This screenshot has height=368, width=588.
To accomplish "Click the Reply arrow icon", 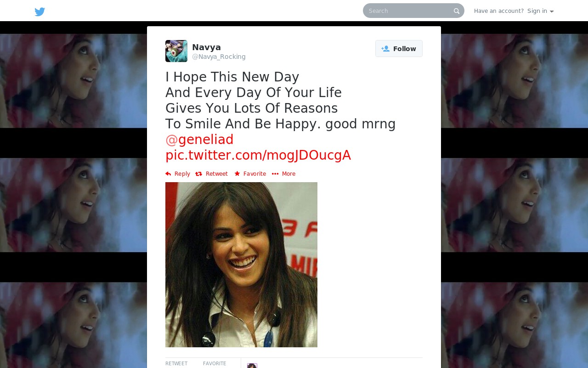I will pyautogui.click(x=168, y=174).
